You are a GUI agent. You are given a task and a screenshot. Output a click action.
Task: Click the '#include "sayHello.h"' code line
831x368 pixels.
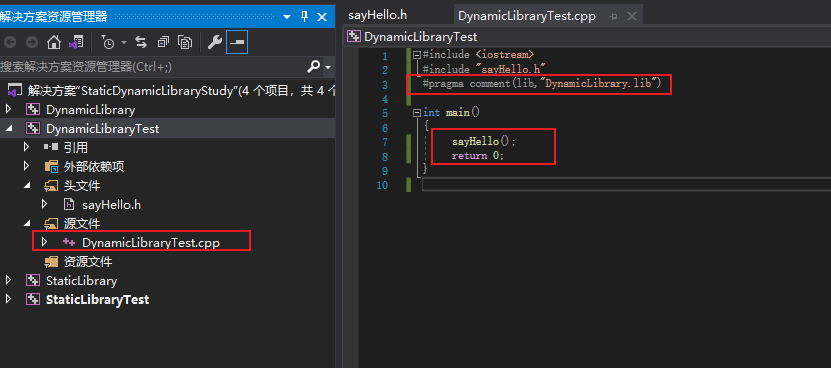pyautogui.click(x=484, y=69)
